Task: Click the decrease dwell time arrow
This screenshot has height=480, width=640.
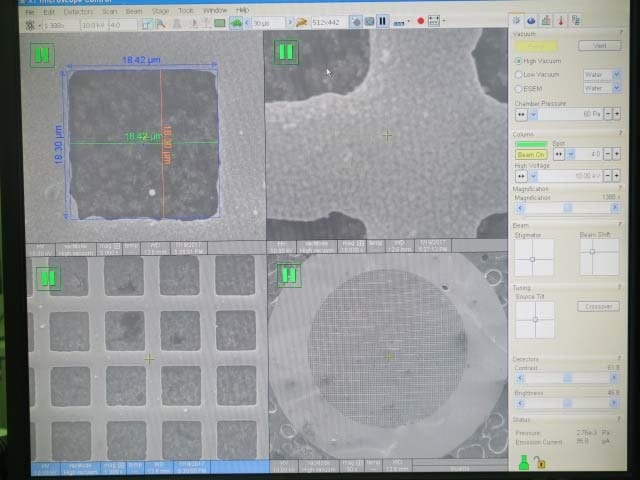Action: coord(247,22)
